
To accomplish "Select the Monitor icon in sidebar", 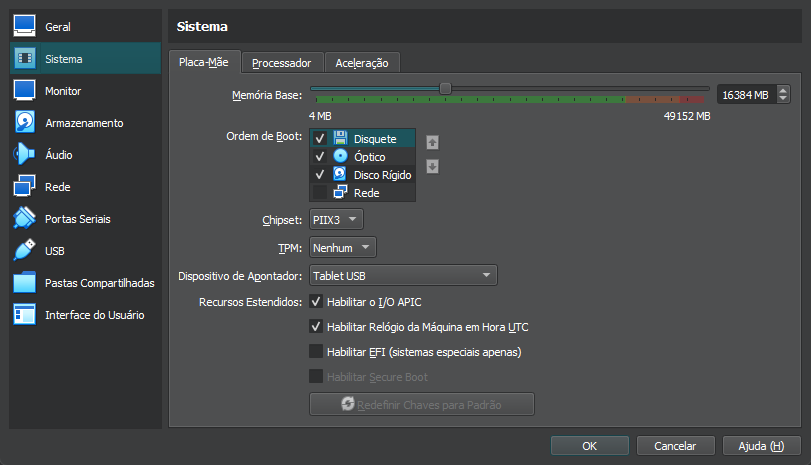I will click(24, 91).
